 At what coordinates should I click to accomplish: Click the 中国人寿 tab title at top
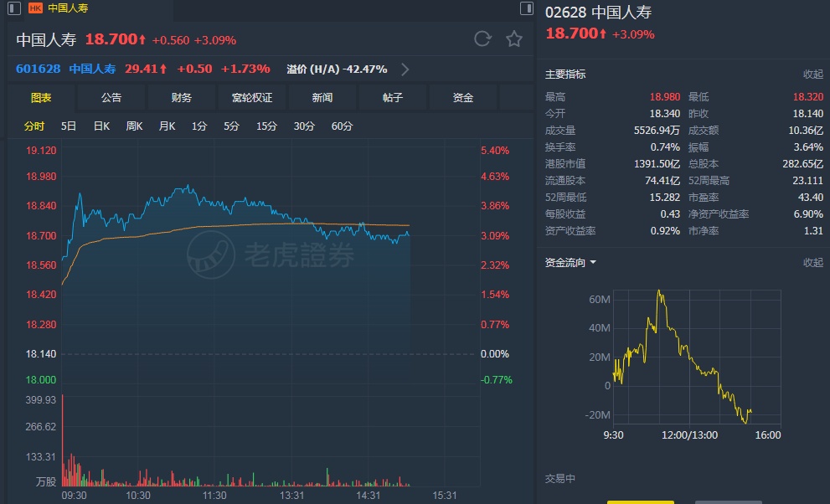pos(68,8)
